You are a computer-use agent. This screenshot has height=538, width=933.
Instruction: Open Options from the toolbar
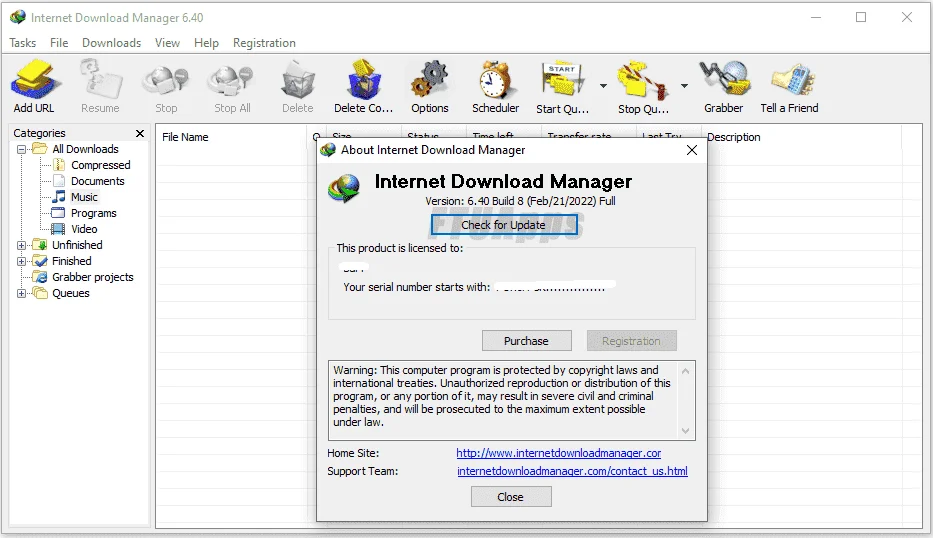[x=430, y=79]
